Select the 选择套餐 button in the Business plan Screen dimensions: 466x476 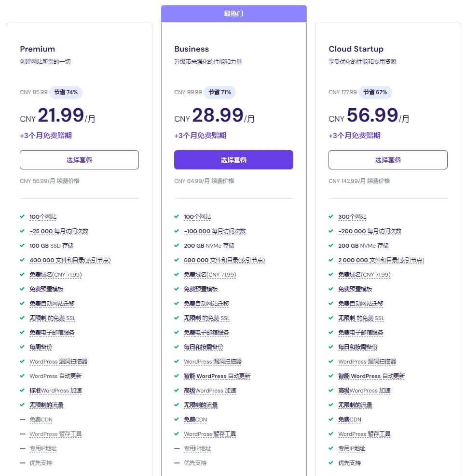[233, 160]
